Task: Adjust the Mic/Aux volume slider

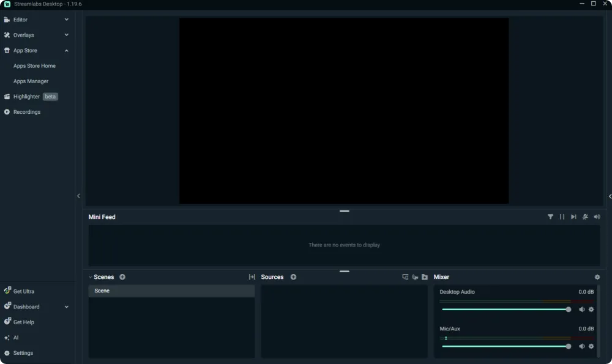Action: 506,346
